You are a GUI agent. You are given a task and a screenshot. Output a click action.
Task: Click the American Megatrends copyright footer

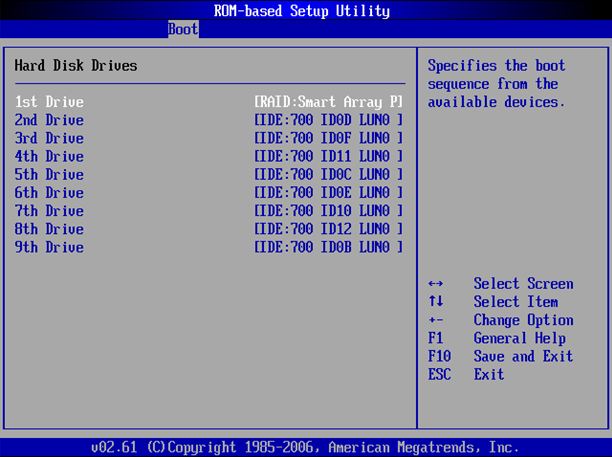tap(305, 447)
